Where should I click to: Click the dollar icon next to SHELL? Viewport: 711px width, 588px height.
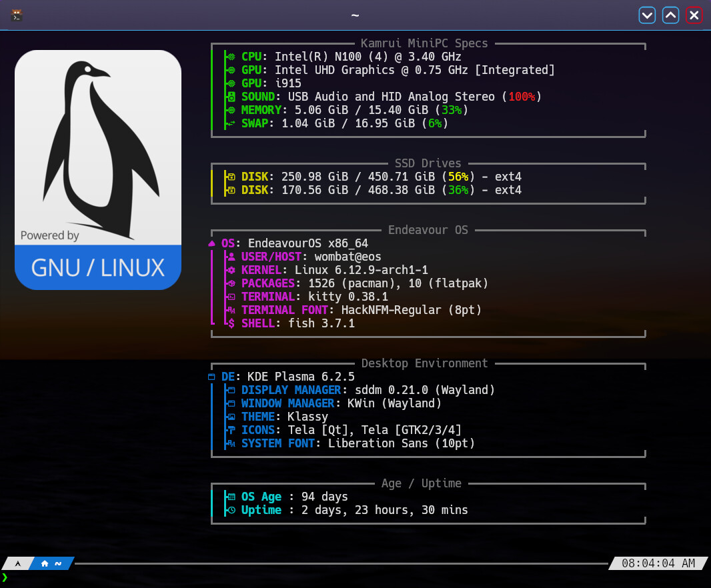[x=231, y=323]
